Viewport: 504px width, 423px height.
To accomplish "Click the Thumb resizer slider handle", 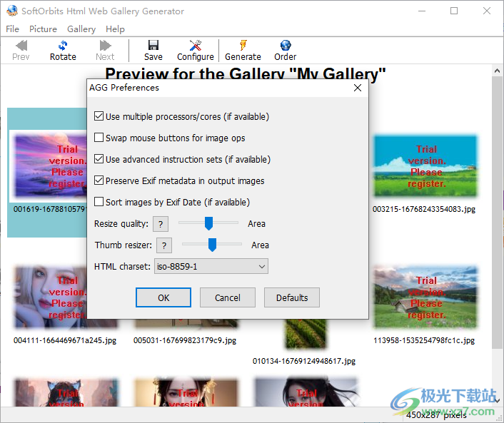I will tap(212, 245).
